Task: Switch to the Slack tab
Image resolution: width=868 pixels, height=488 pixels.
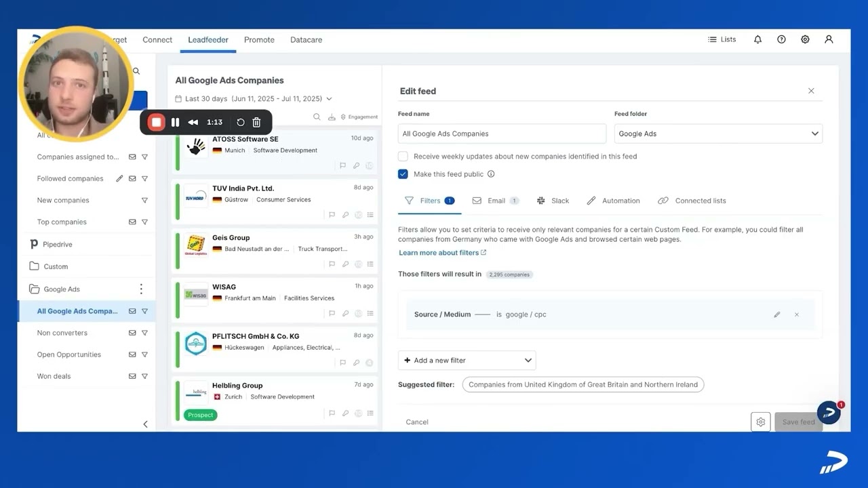Action: pos(553,201)
